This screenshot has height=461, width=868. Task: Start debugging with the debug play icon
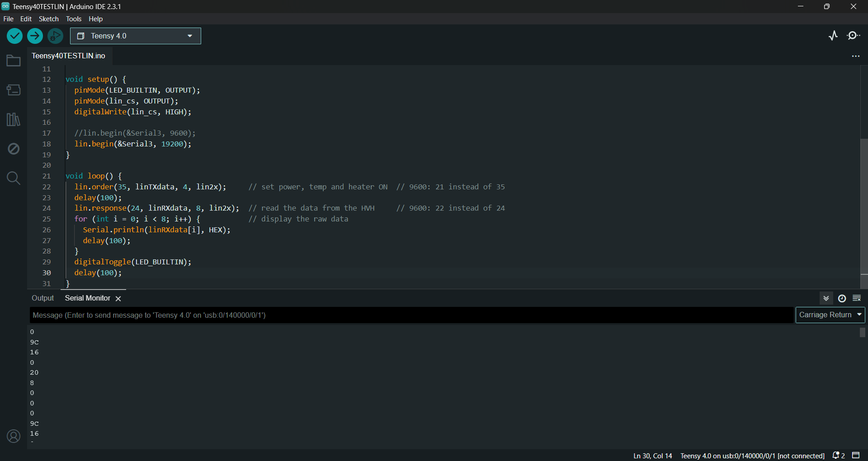(55, 36)
